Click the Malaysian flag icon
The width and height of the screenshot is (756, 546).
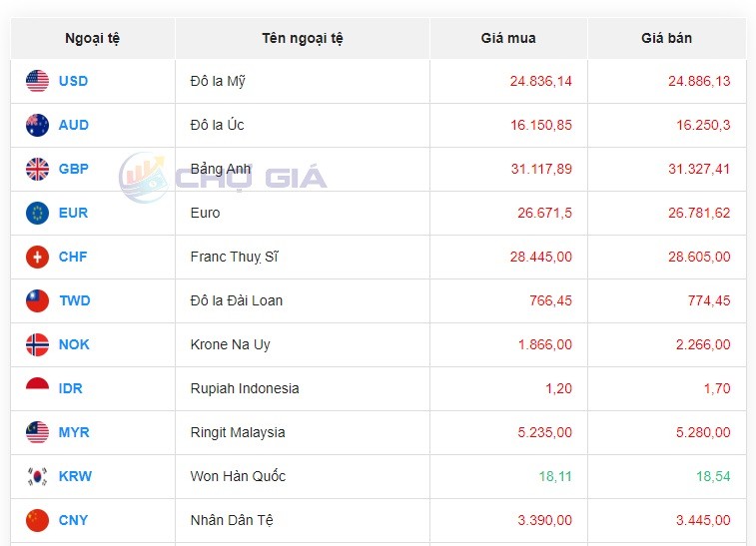37,432
